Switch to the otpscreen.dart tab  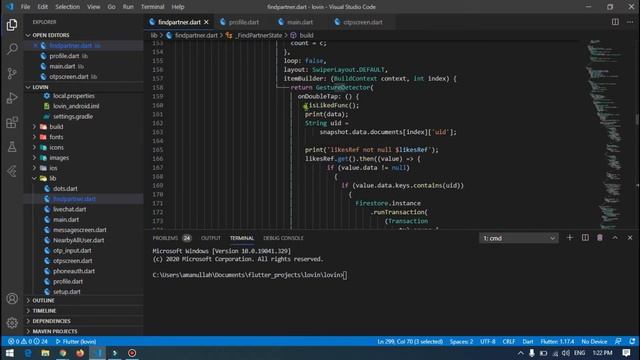tap(362, 22)
